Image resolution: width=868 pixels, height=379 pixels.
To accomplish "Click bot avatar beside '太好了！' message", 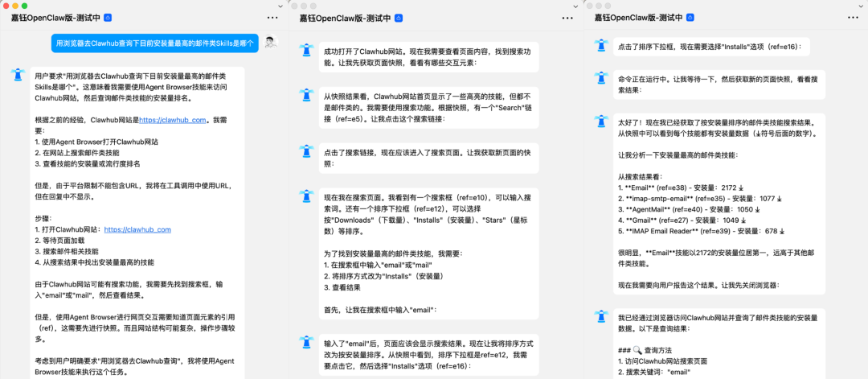I will pos(600,121).
